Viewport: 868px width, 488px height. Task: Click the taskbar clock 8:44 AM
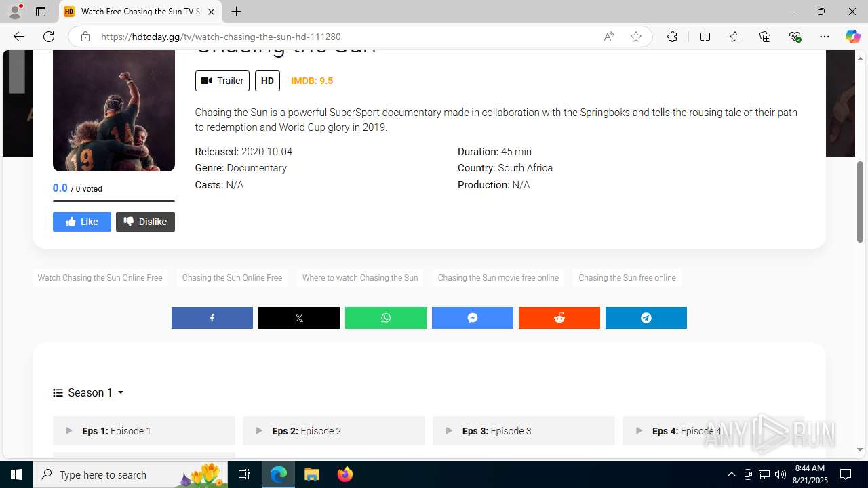[x=811, y=468]
